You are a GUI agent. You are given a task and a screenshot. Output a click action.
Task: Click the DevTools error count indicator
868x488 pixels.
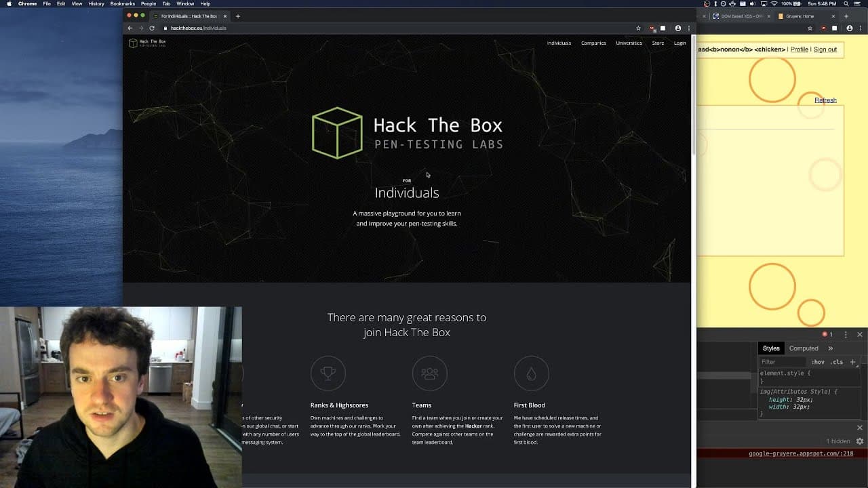827,334
